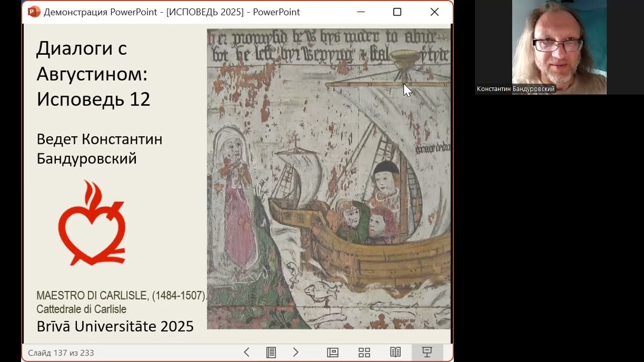This screenshot has height=362, width=644.
Task: Click the slide title "Диалоги с Августином: Исповедь 12"
Action: pyautogui.click(x=94, y=73)
